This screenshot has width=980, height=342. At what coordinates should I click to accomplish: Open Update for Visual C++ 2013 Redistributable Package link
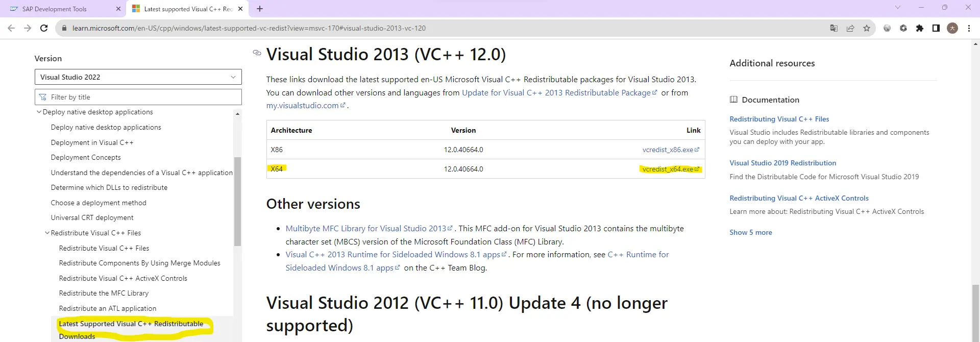pos(559,92)
